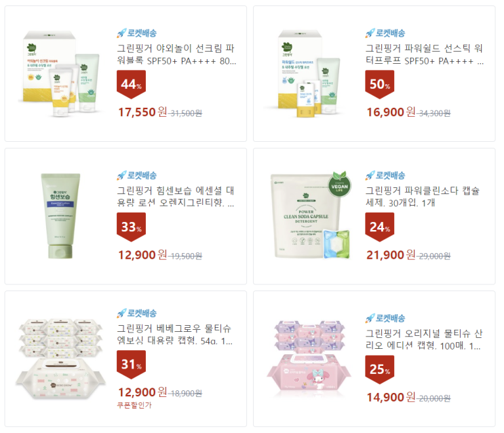
Task: View the green lotion tube image
Action: tap(60, 216)
